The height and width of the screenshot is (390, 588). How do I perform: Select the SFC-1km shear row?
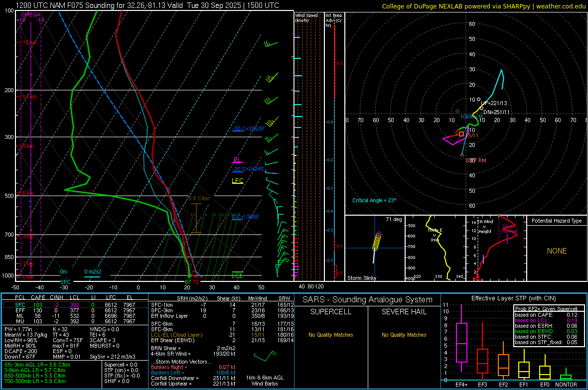point(222,305)
